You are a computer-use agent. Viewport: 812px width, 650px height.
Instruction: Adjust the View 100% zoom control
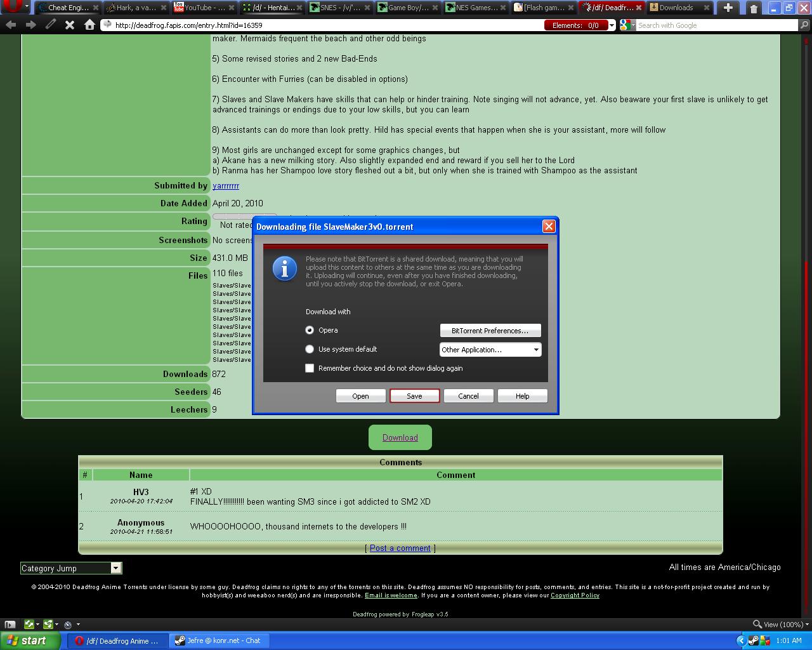(778, 625)
